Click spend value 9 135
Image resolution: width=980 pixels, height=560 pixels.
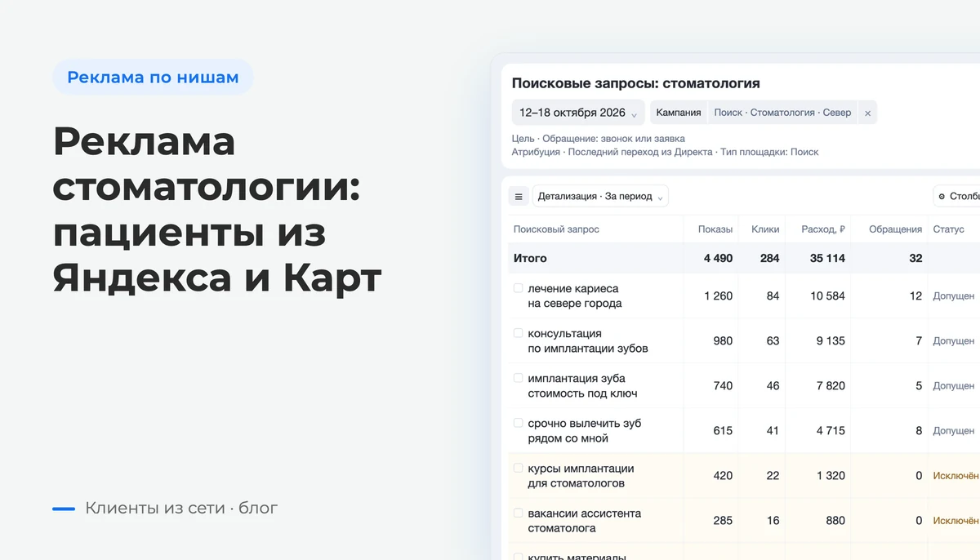(830, 340)
